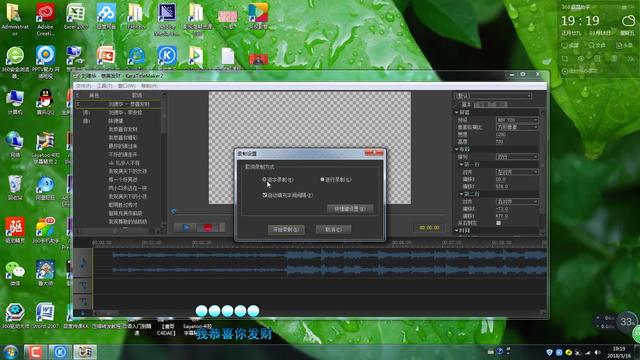Open the Network desktop icon

(x=15, y=144)
